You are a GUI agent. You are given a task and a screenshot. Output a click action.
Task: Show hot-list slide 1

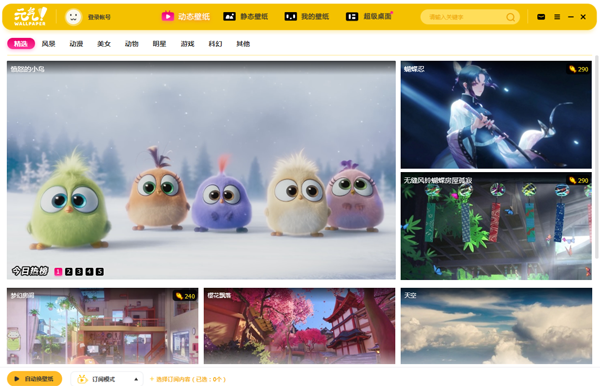coord(58,272)
